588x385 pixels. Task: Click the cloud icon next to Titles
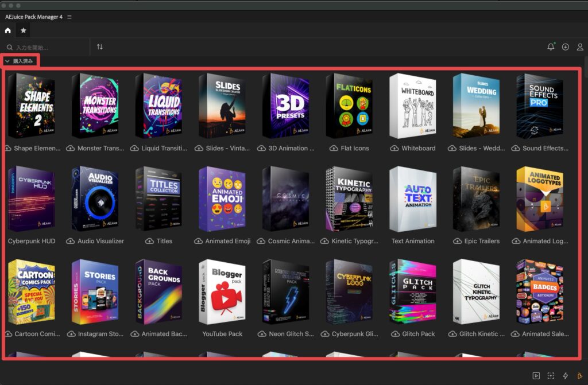click(x=150, y=241)
